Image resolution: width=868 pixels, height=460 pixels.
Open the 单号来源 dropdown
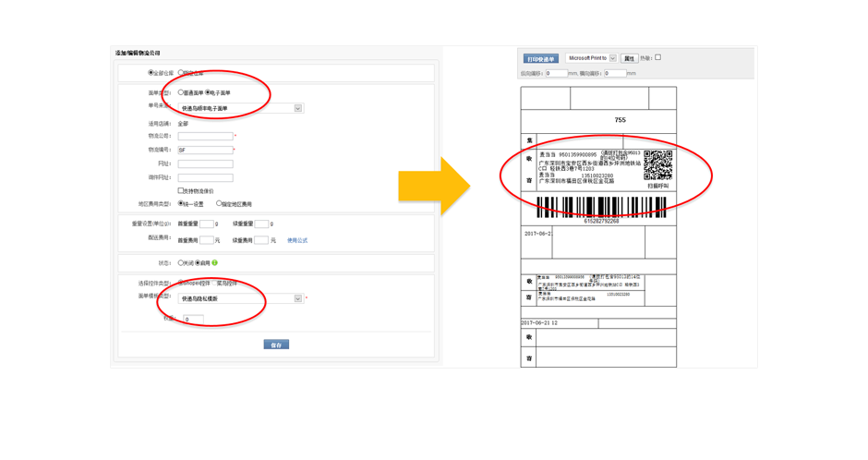click(297, 108)
